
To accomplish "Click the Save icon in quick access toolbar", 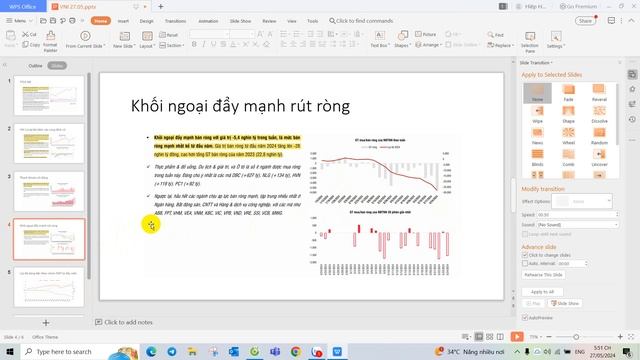I will pyautogui.click(x=53, y=20).
